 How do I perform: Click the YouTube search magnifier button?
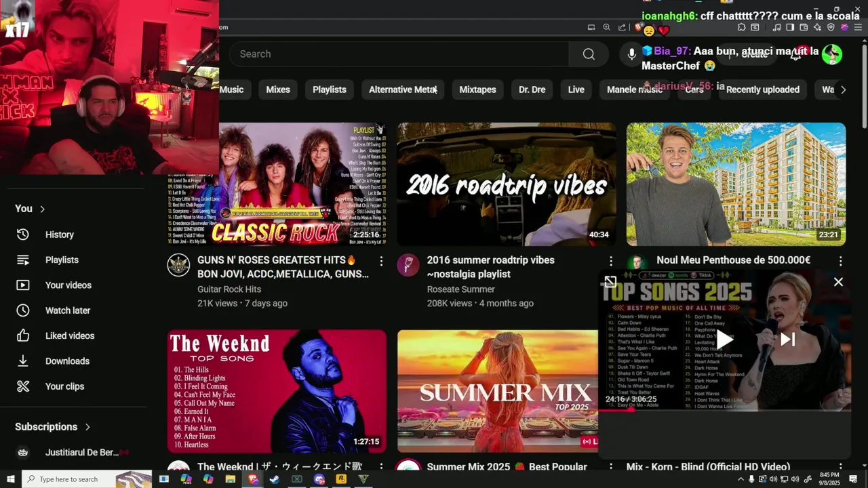pos(589,54)
